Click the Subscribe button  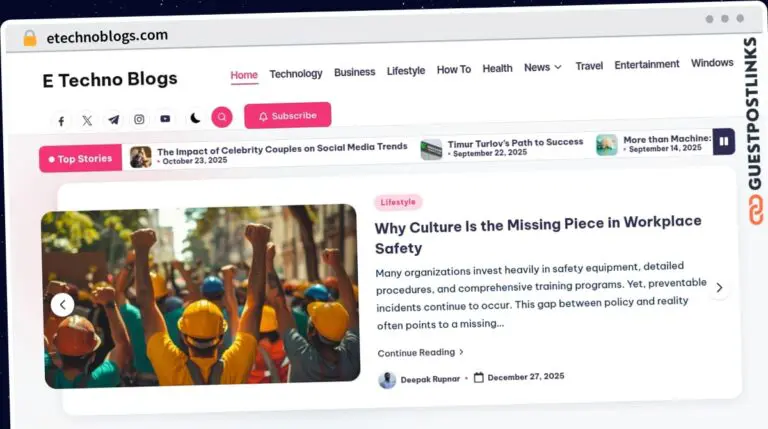click(x=288, y=116)
